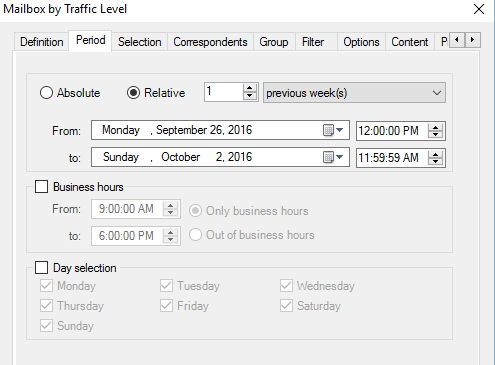Image resolution: width=495 pixels, height=365 pixels.
Task: Decrease the relative period count
Action: pyautogui.click(x=250, y=96)
